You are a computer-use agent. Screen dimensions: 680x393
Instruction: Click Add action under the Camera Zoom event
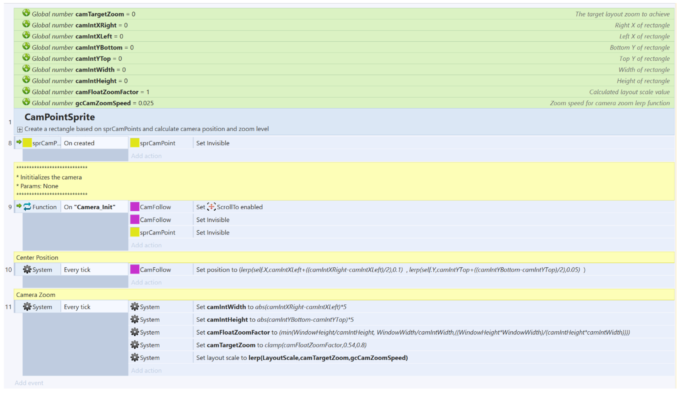pyautogui.click(x=146, y=370)
